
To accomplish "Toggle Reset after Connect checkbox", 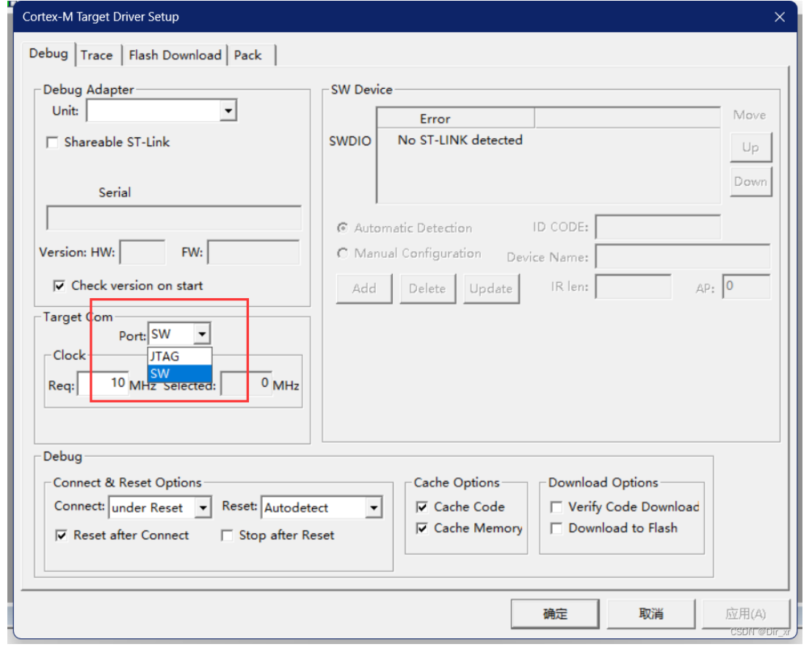I will [61, 535].
